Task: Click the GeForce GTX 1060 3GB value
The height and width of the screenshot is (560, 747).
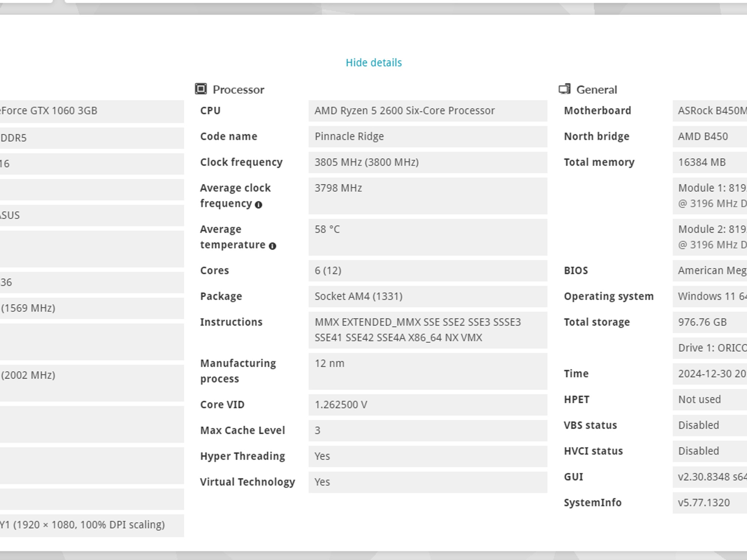Action: pyautogui.click(x=49, y=111)
